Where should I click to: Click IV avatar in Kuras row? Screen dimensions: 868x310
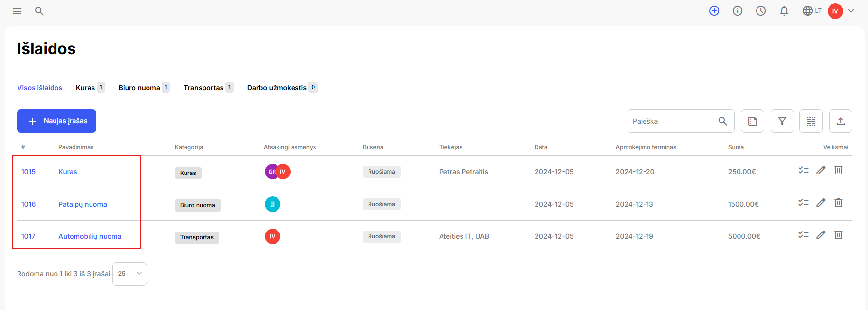pos(283,172)
